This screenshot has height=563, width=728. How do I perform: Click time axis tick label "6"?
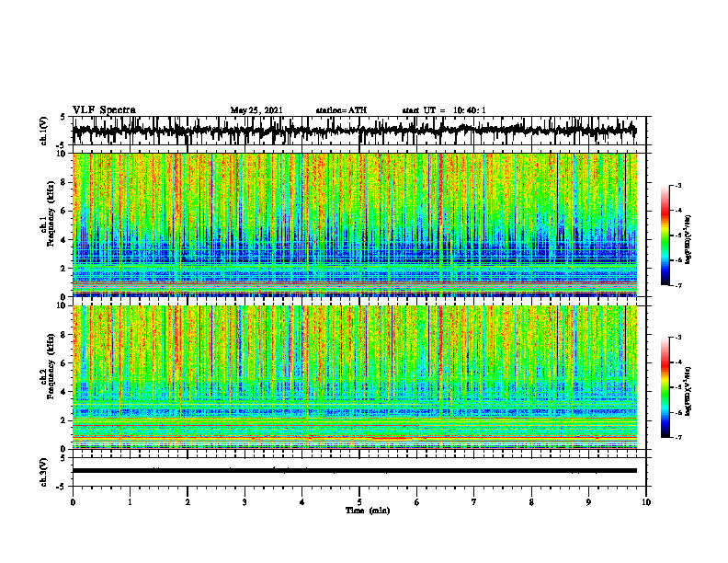pos(417,502)
